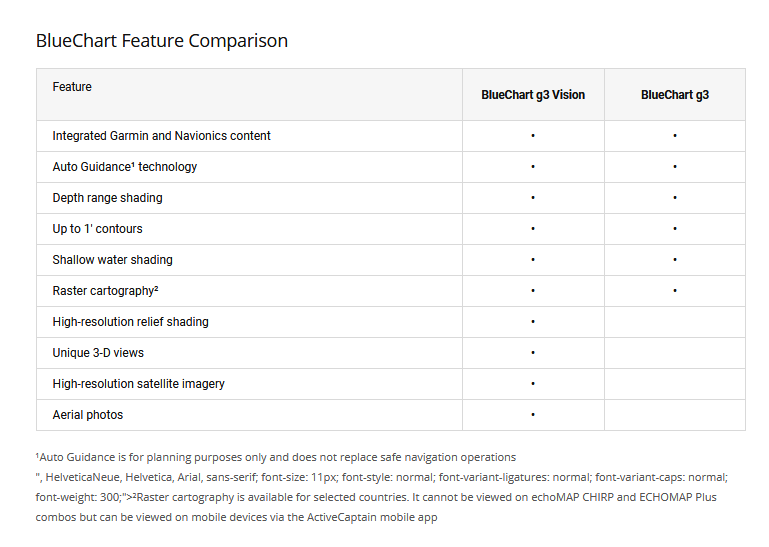
Task: Click the Up to 1' contours label
Action: pos(97,229)
